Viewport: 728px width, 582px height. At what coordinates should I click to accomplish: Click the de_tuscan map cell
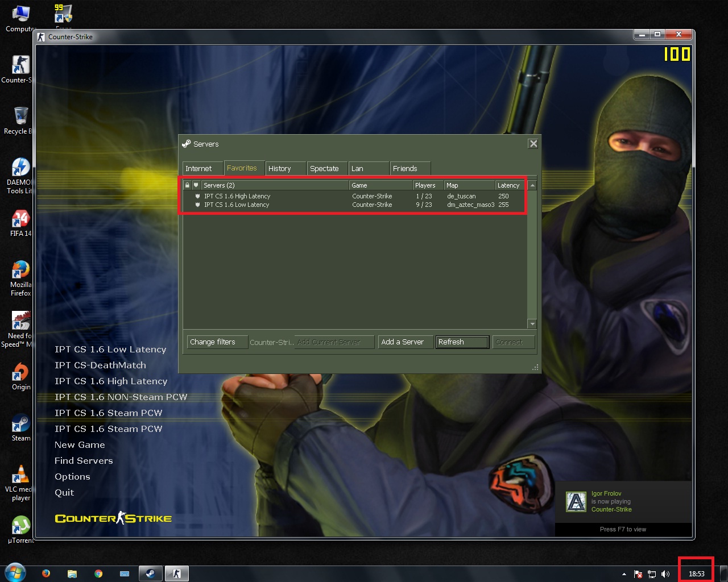pyautogui.click(x=461, y=196)
